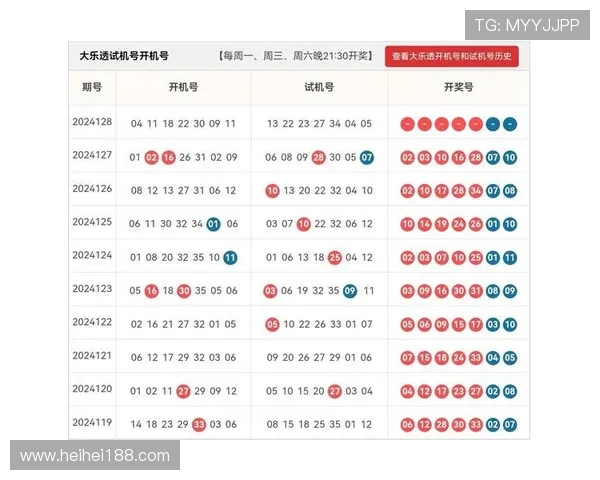The height and width of the screenshot is (480, 600).
Task: Click blue ball 07 in 2024127 开奖号
Action: pyautogui.click(x=493, y=158)
